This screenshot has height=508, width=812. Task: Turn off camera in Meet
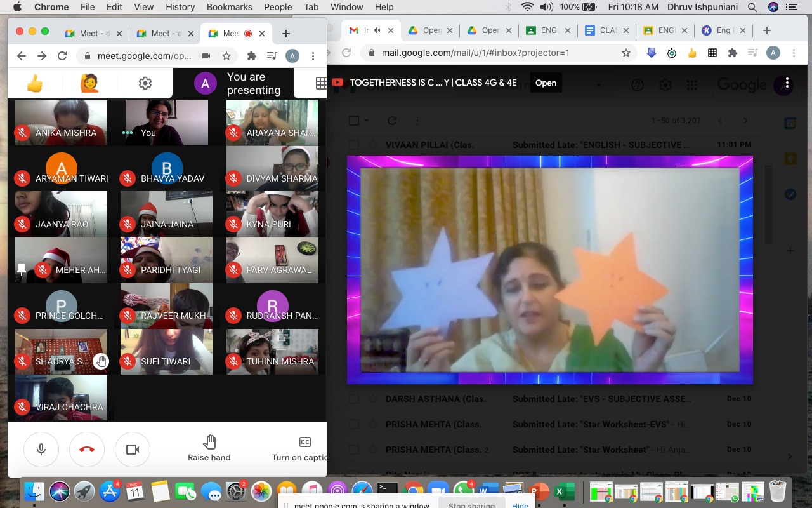click(133, 450)
